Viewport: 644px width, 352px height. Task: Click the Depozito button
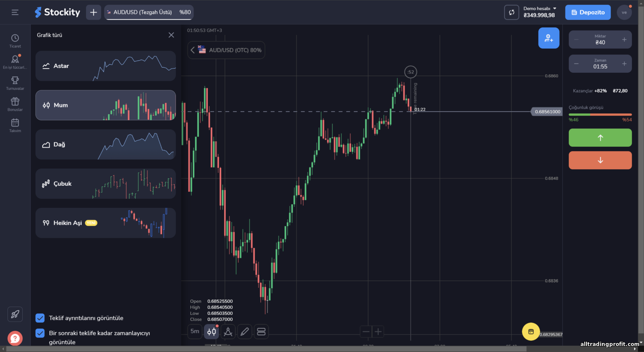pos(588,12)
